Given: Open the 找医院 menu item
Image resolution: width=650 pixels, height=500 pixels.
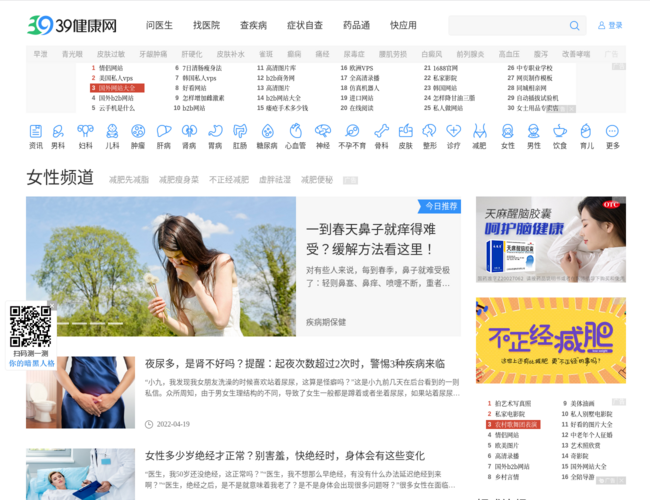Looking at the screenshot, I should click(206, 25).
